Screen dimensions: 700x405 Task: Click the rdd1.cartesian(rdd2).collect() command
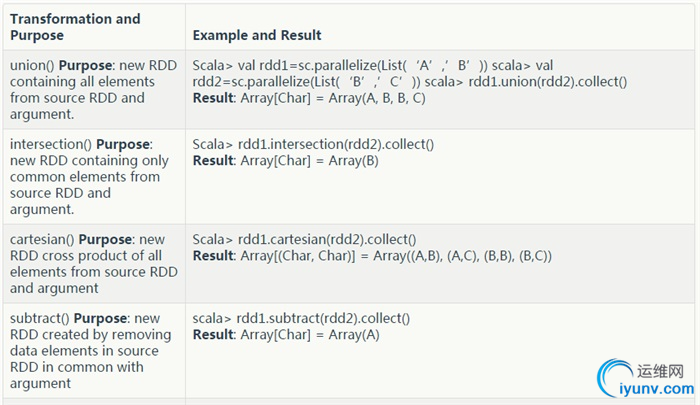coord(327,239)
